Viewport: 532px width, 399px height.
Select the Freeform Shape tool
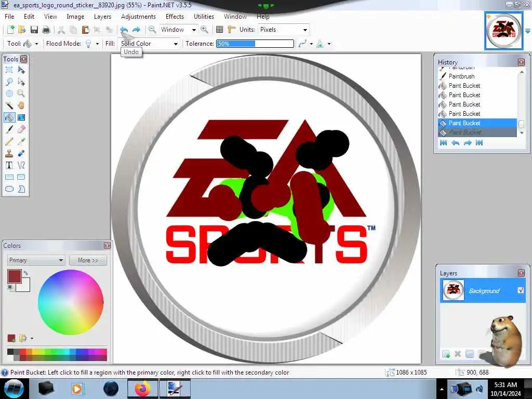21,189
